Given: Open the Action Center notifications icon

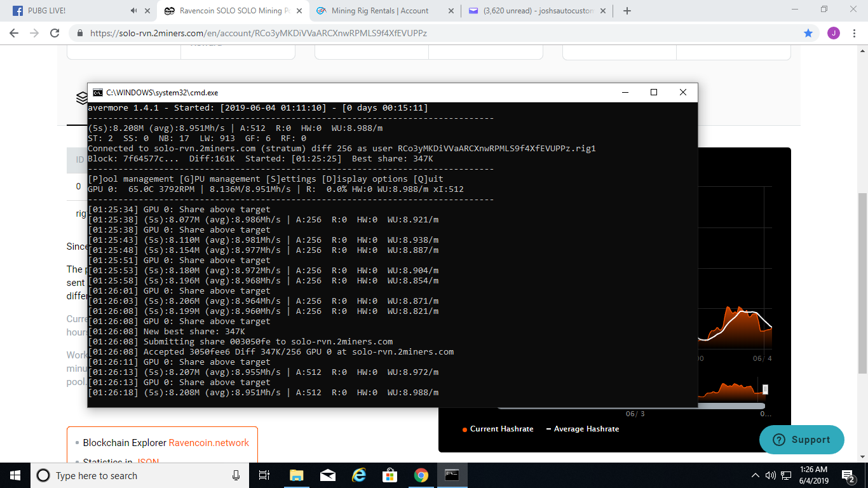Looking at the screenshot, I should [x=848, y=475].
